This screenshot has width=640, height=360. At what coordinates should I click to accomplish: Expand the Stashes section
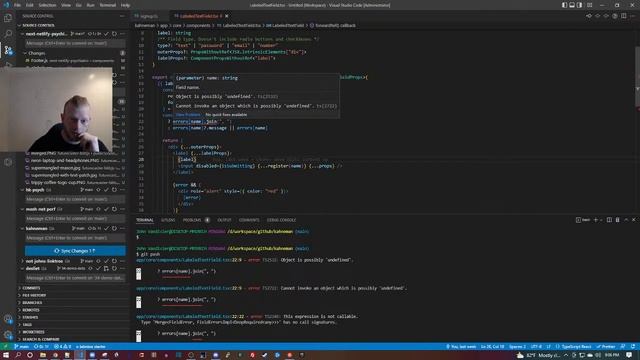pyautogui.click(x=30, y=318)
